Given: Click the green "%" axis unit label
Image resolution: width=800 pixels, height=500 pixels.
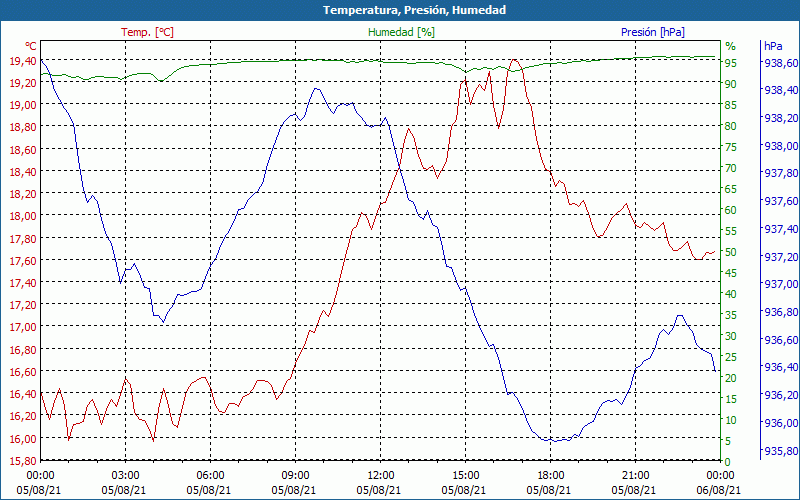Looking at the screenshot, I should 731,46.
